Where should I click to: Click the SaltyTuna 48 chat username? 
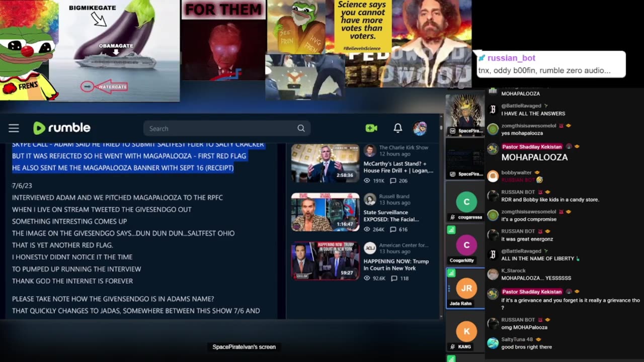517,340
